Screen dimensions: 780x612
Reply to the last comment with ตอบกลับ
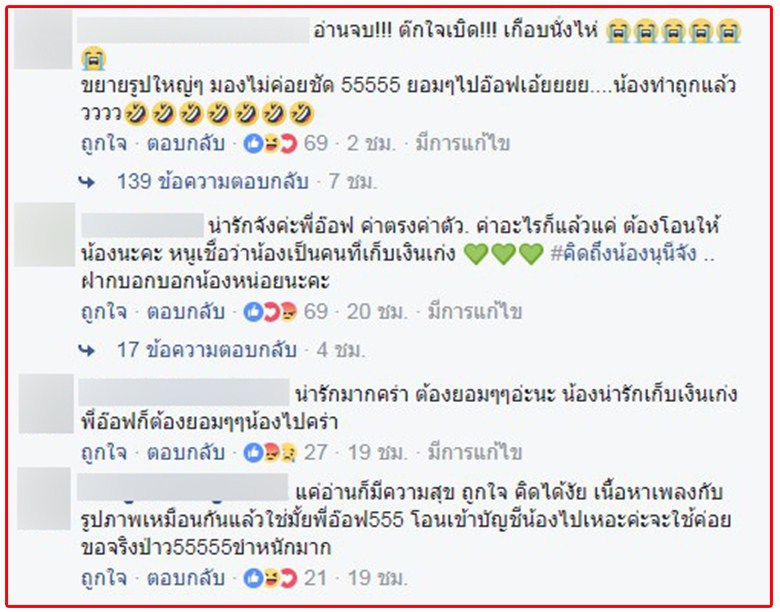[186, 578]
